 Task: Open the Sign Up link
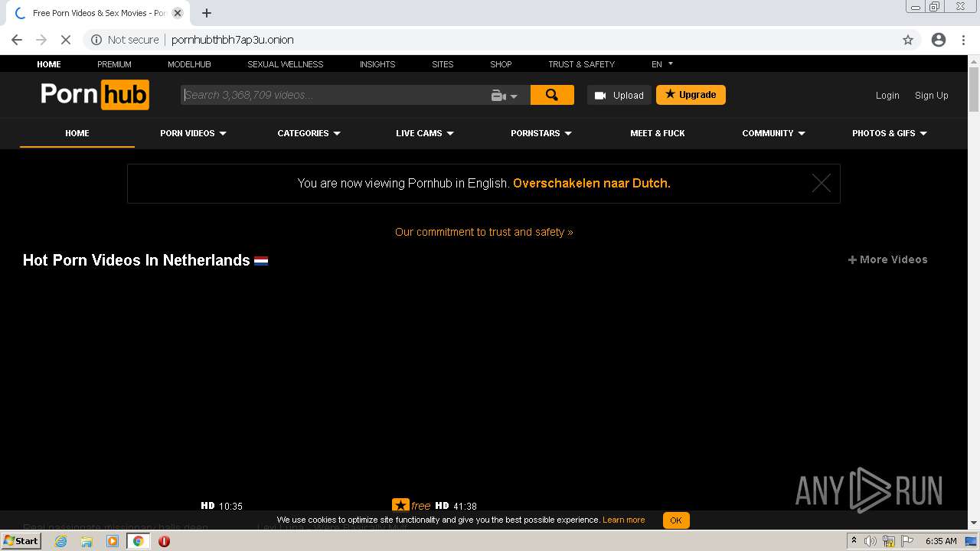pos(932,96)
